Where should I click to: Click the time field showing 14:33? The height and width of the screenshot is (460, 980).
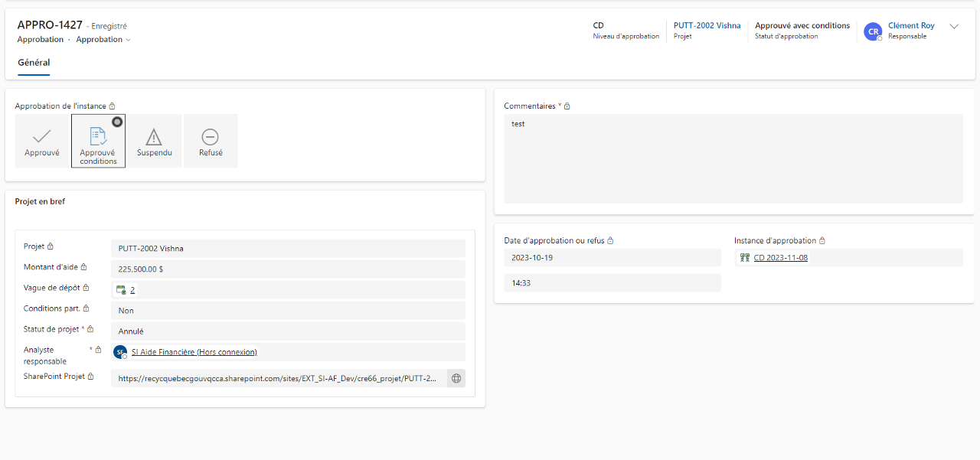coord(612,283)
